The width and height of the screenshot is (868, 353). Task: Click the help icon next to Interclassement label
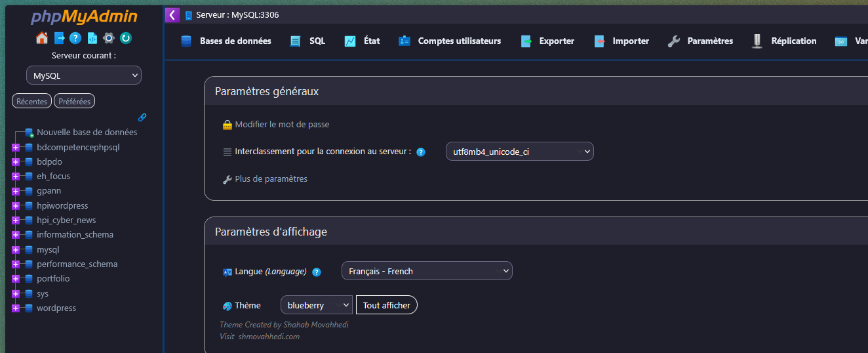pyautogui.click(x=421, y=152)
